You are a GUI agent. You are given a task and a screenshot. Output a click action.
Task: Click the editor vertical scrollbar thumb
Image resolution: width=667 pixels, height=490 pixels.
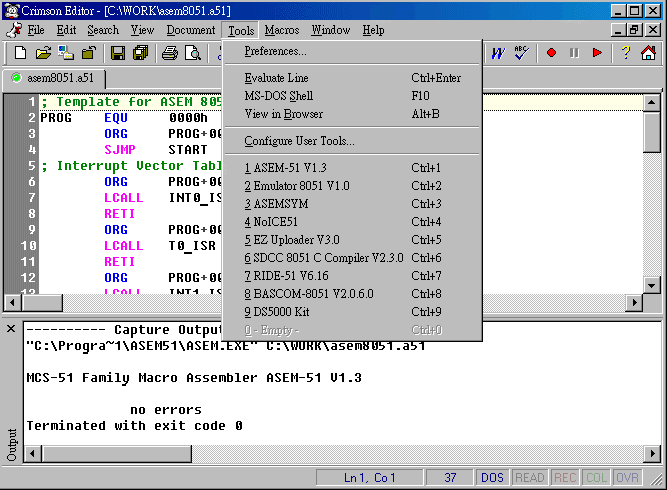tap(652, 131)
